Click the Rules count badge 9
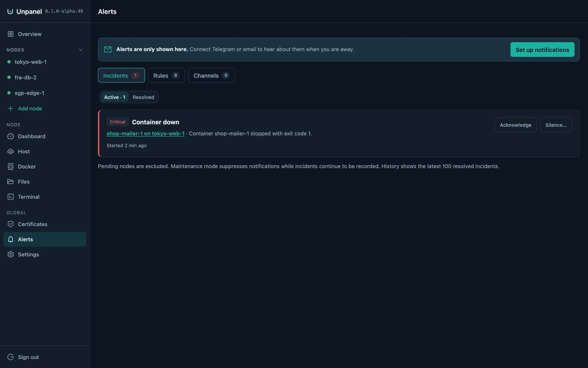Image resolution: width=588 pixels, height=368 pixels. (175, 75)
